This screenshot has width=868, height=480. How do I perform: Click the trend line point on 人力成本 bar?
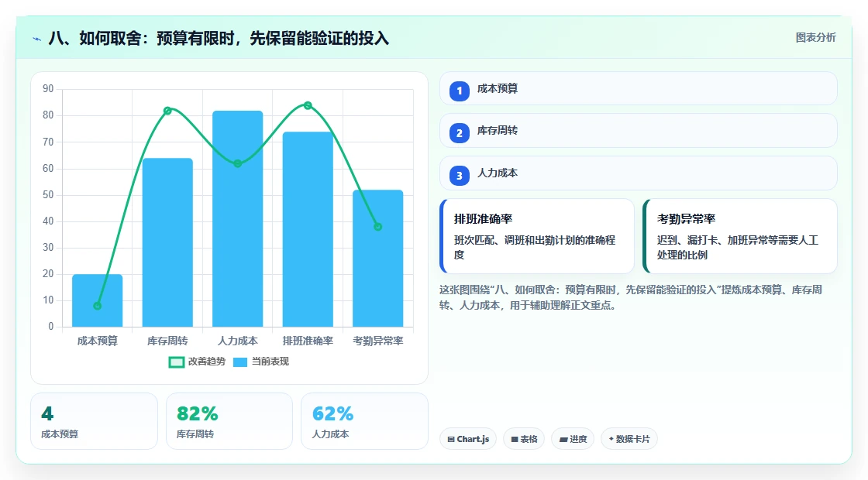237,163
